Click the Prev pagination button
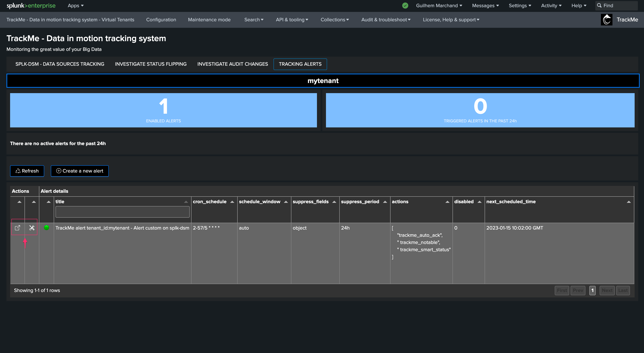Viewport: 644px width, 353px height. (578, 290)
